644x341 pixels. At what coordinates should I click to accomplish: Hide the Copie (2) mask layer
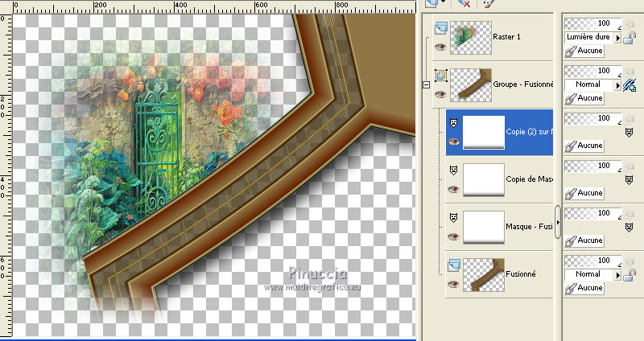453,142
